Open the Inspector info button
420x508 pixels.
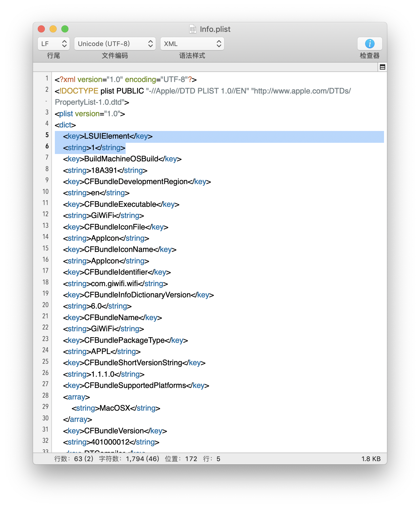[x=370, y=44]
